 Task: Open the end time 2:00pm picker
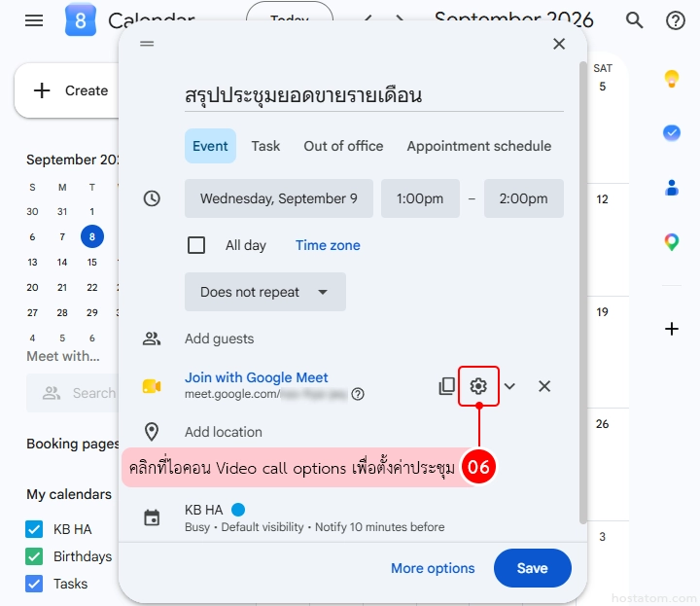click(524, 198)
